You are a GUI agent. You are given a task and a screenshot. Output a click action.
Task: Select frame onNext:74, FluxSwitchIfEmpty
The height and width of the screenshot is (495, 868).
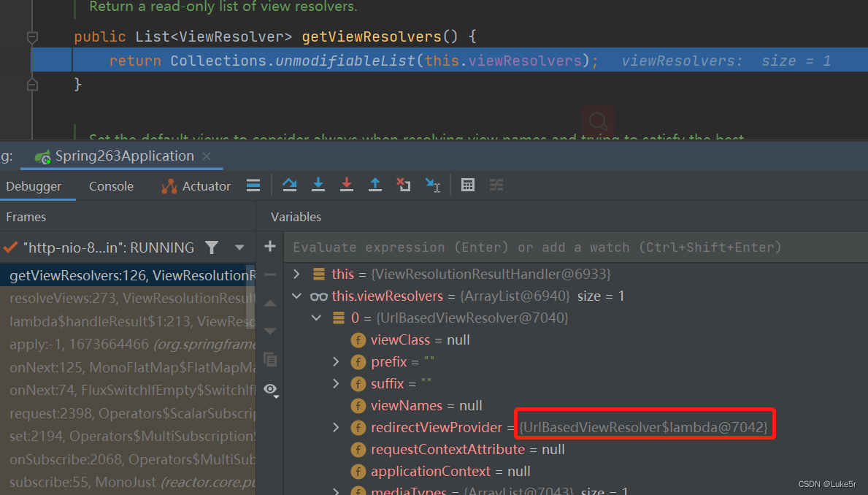[x=128, y=390]
